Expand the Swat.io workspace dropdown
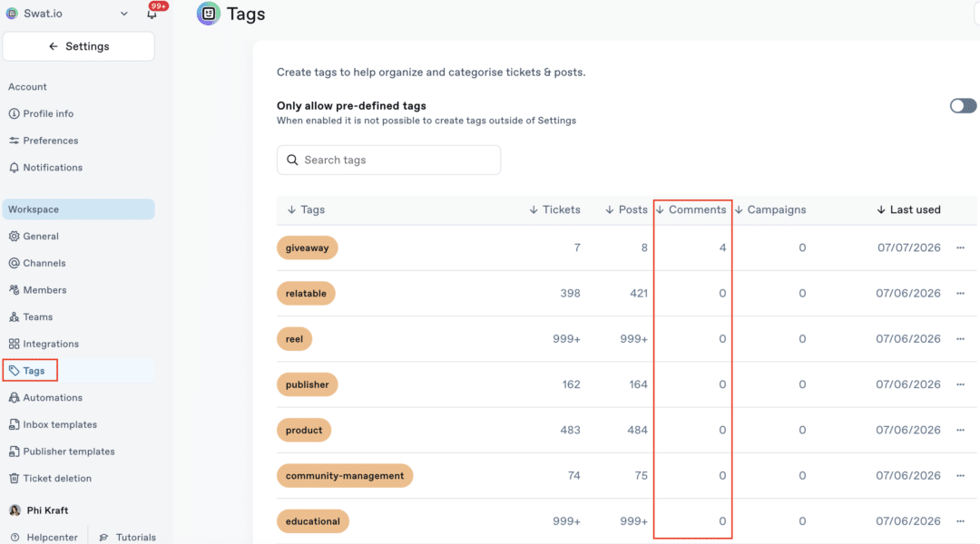Screen dimensions: 980x544 (123, 14)
